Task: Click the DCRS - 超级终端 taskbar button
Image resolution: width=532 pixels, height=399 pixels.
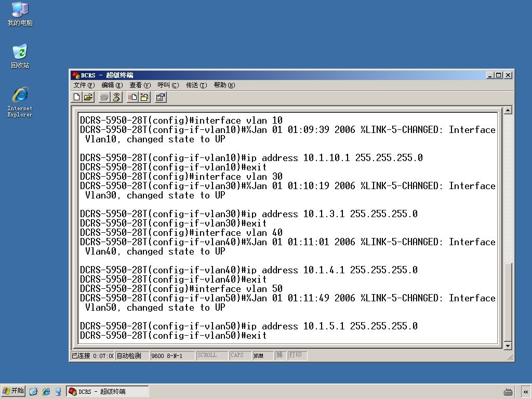Action: [x=108, y=392]
